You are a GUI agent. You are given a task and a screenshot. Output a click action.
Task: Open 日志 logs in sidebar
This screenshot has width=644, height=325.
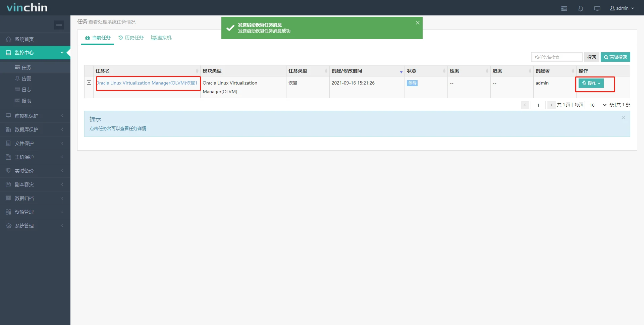[x=26, y=90]
